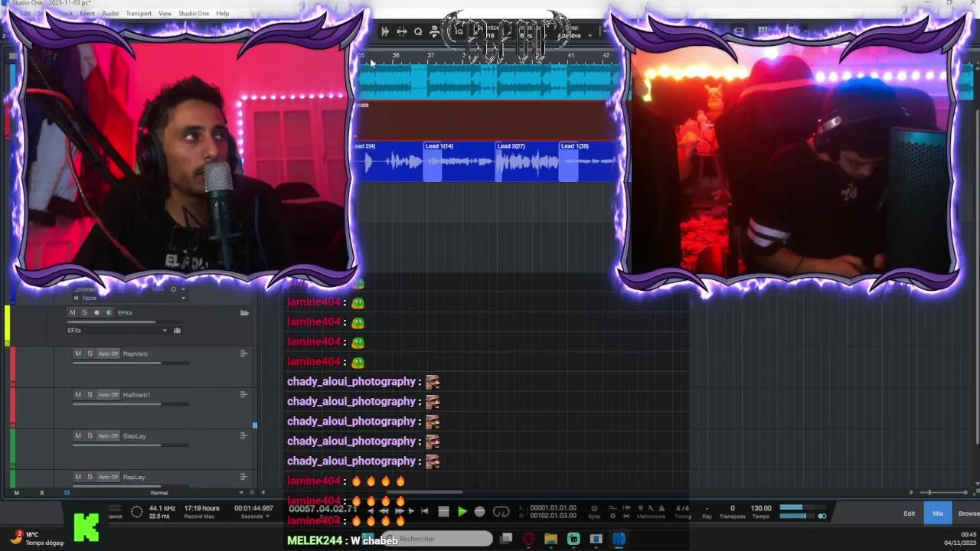This screenshot has height=551, width=980.
Task: Click the automation icon on SlapLay track
Action: tap(243, 435)
